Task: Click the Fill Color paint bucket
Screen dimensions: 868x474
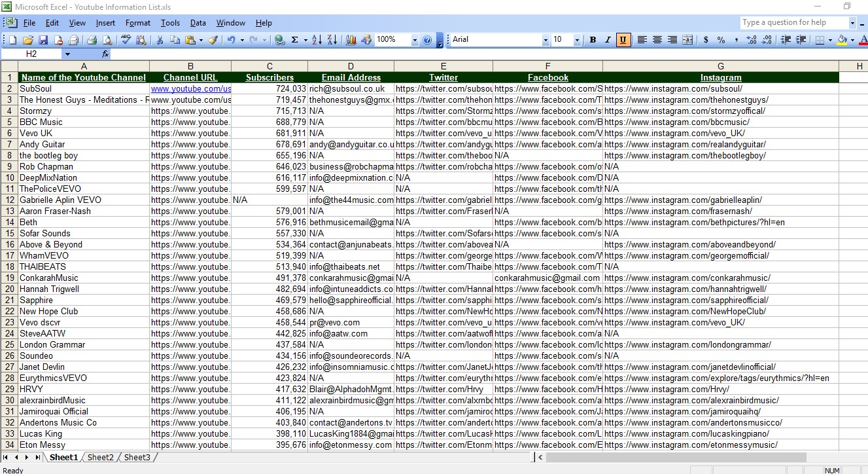Action: point(841,40)
